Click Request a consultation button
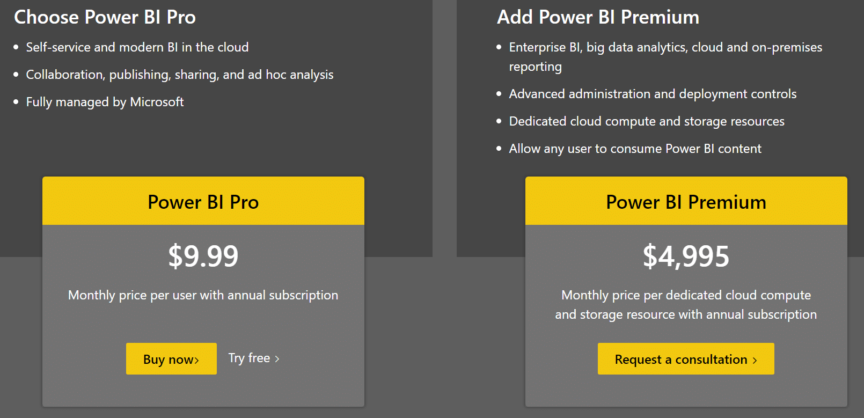The height and width of the screenshot is (418, 864). point(685,359)
